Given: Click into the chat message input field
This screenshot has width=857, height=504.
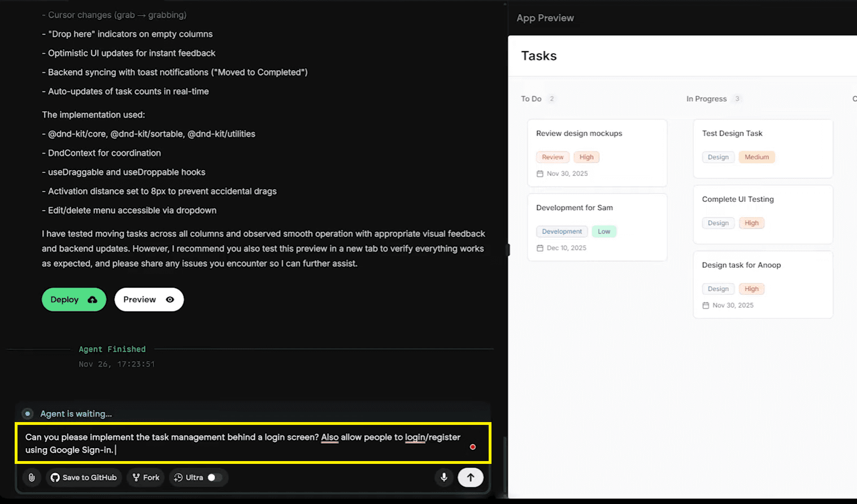Looking at the screenshot, I should 253,444.
